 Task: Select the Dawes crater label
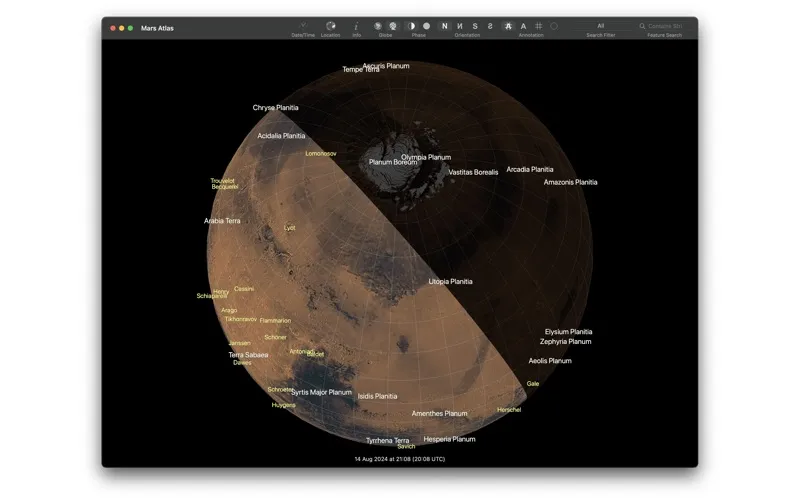(x=242, y=363)
